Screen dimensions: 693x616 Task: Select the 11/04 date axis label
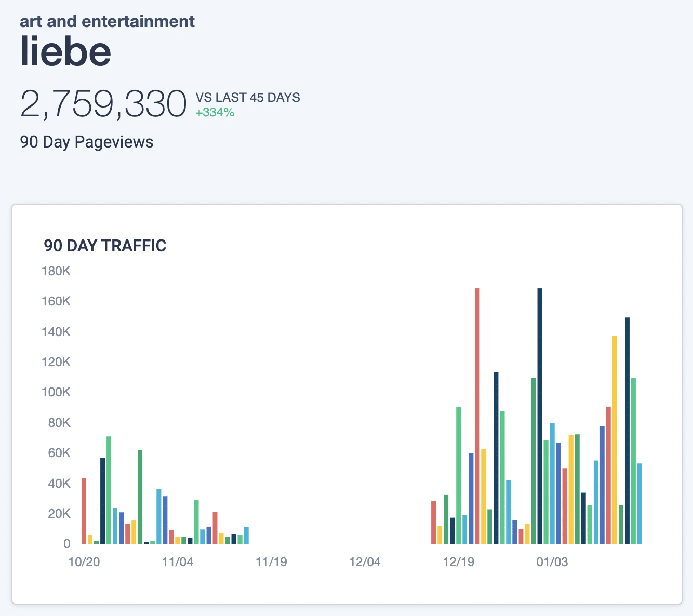178,562
